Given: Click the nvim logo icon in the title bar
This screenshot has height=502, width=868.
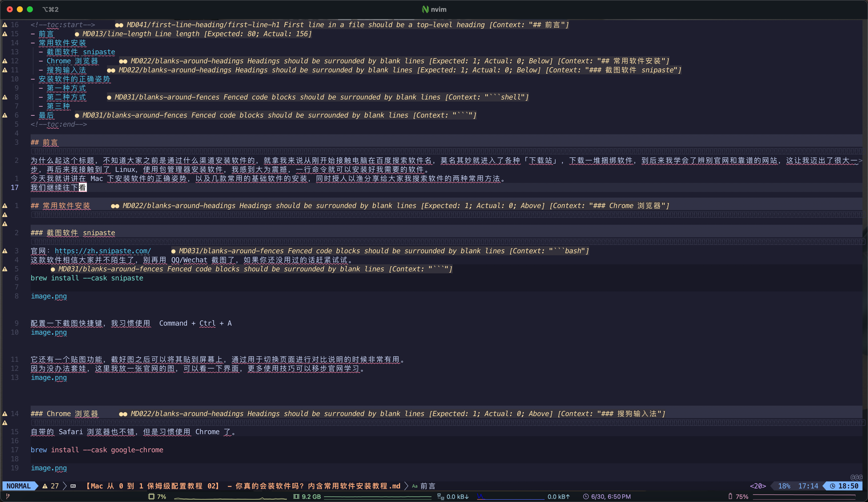Looking at the screenshot, I should tap(425, 9).
